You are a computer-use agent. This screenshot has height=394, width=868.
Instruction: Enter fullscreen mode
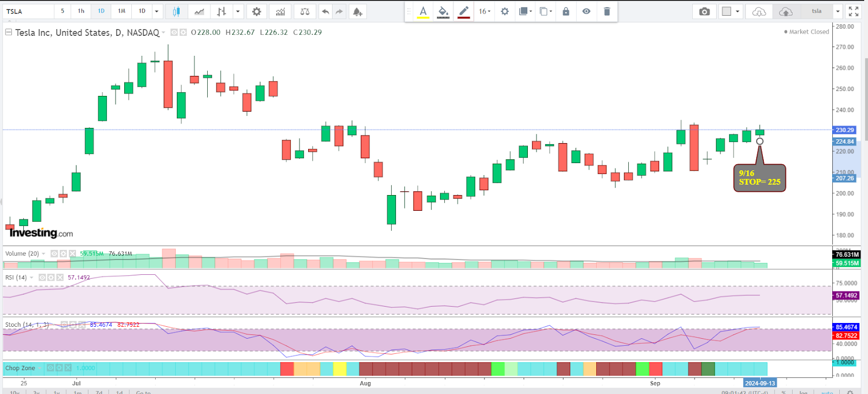[853, 11]
